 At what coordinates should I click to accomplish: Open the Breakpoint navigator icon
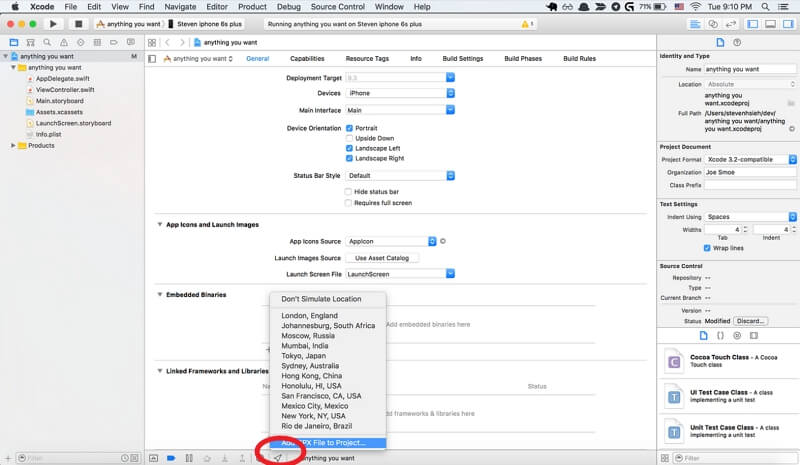[x=114, y=42]
